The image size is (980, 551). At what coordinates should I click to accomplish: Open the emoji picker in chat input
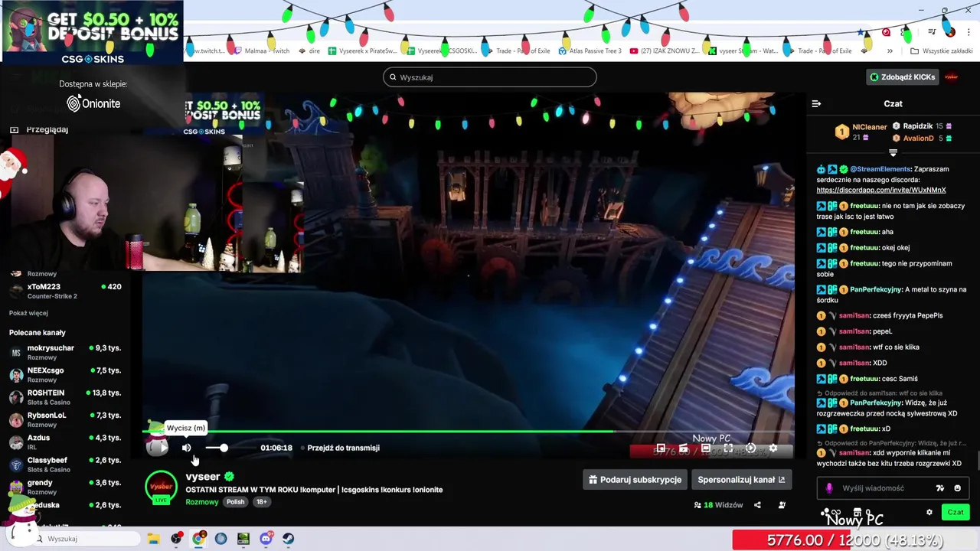[957, 488]
